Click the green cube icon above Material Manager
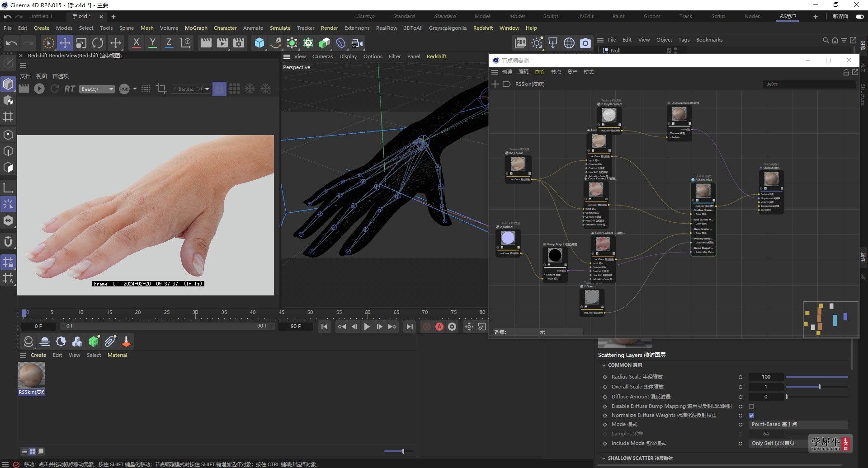The width and height of the screenshot is (868, 468). (94, 342)
